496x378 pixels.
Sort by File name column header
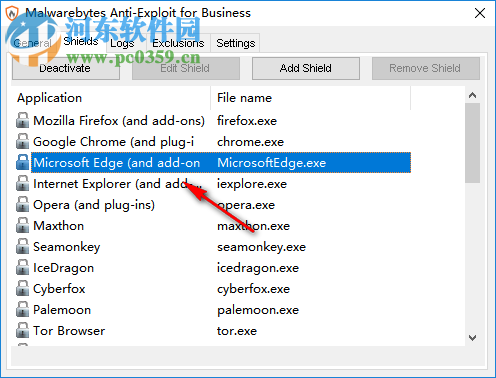[x=311, y=98]
